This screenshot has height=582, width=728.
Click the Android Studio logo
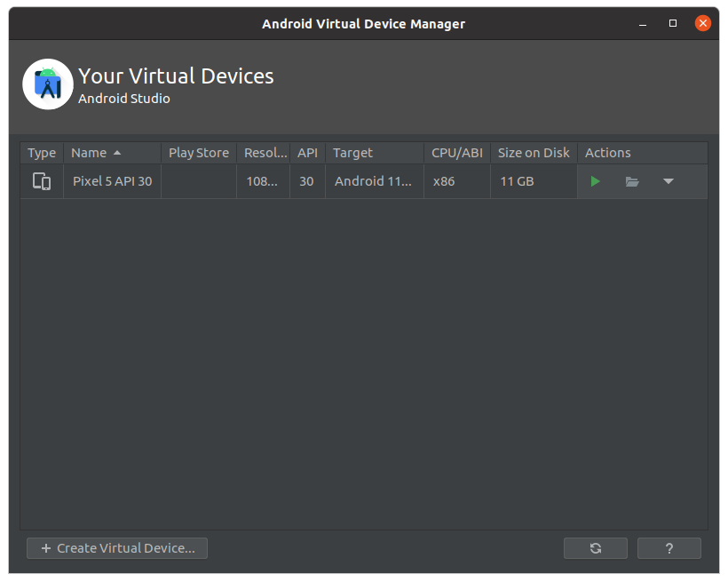48,84
